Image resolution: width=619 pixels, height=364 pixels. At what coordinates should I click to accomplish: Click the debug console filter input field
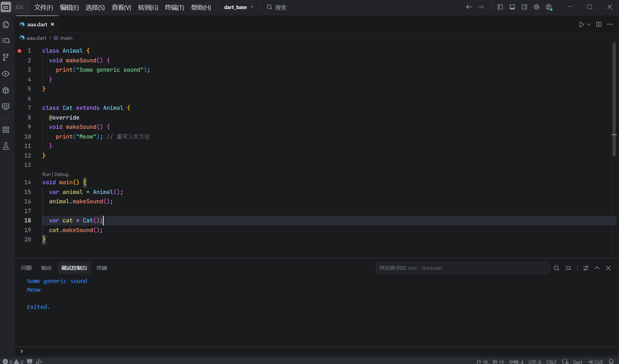click(x=462, y=268)
